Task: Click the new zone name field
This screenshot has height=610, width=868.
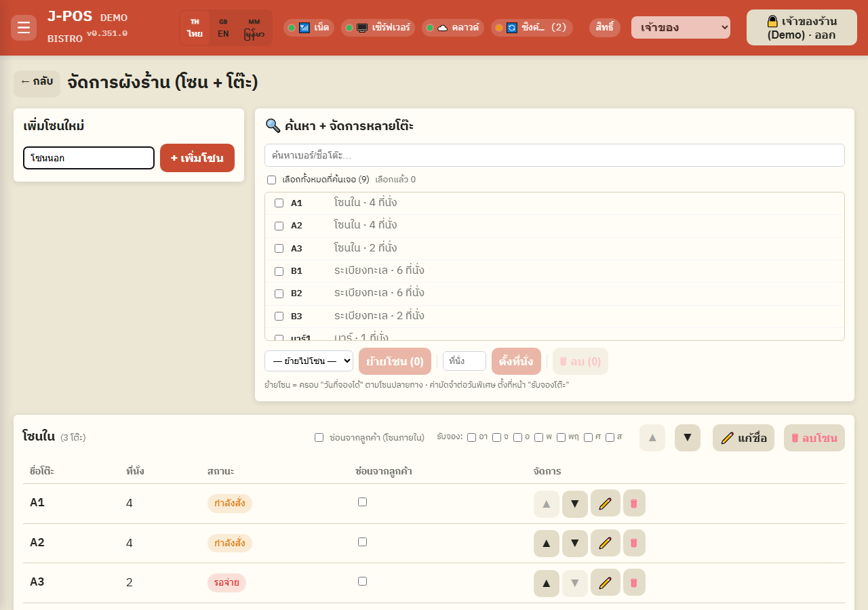Action: coord(89,158)
